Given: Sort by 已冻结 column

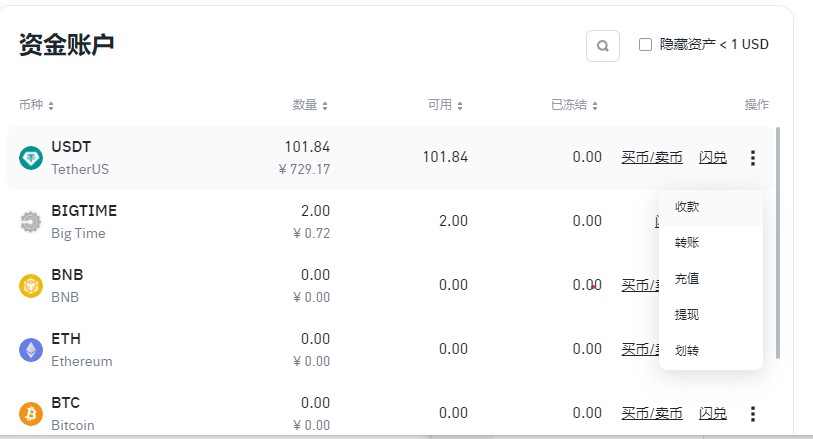Looking at the screenshot, I should tap(574, 105).
